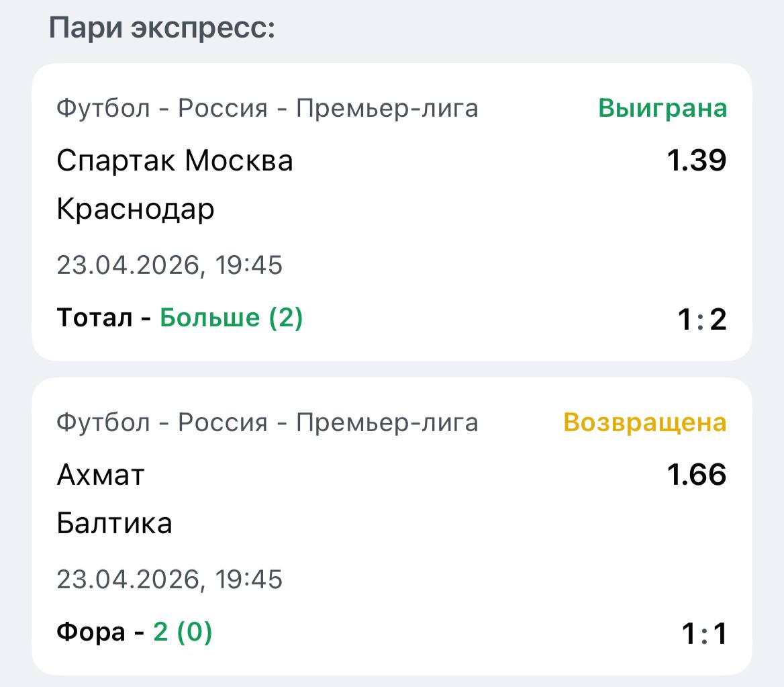Tap the bold "Фора" bet label
The image size is (784, 687).
[91, 632]
